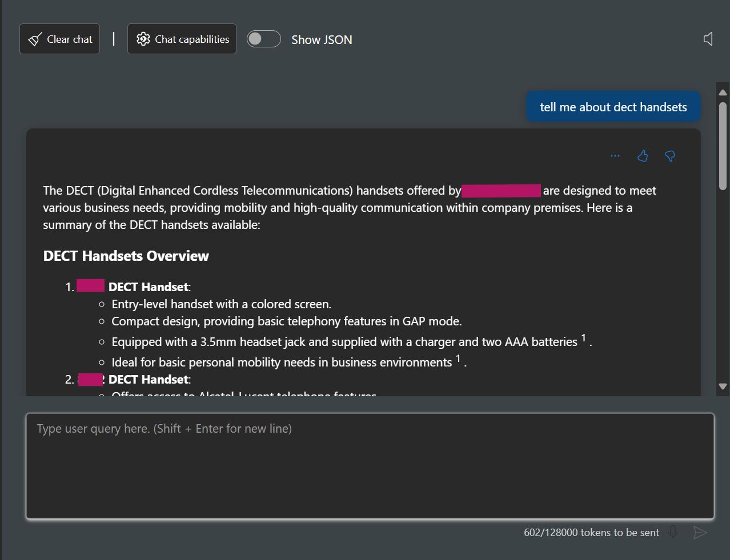Open citation 1 after AAA batteries

click(583, 338)
